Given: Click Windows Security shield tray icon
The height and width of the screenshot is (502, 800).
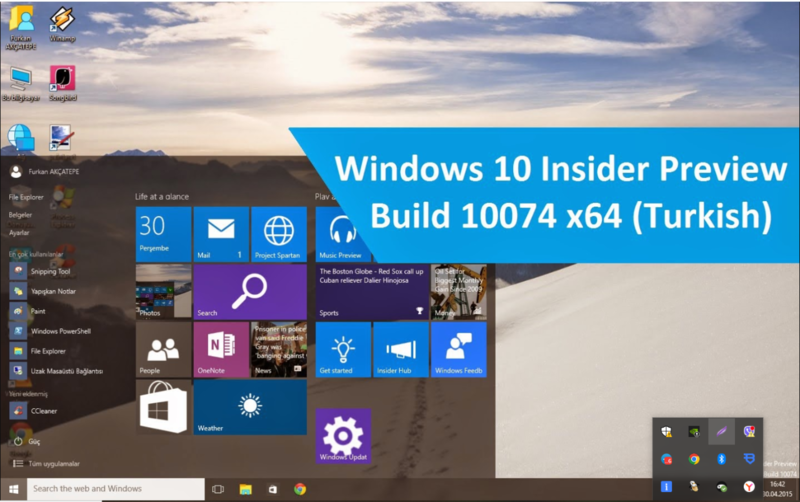Looking at the screenshot, I should point(666,432).
